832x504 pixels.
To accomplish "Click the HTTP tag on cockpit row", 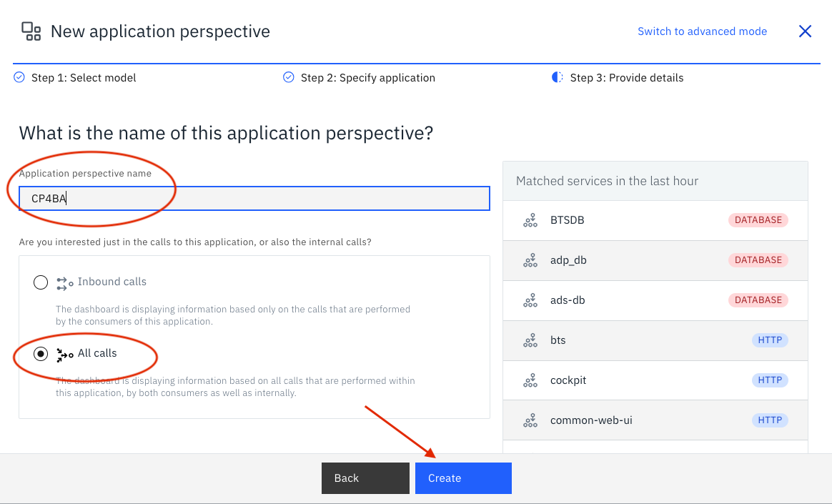I will tap(769, 380).
